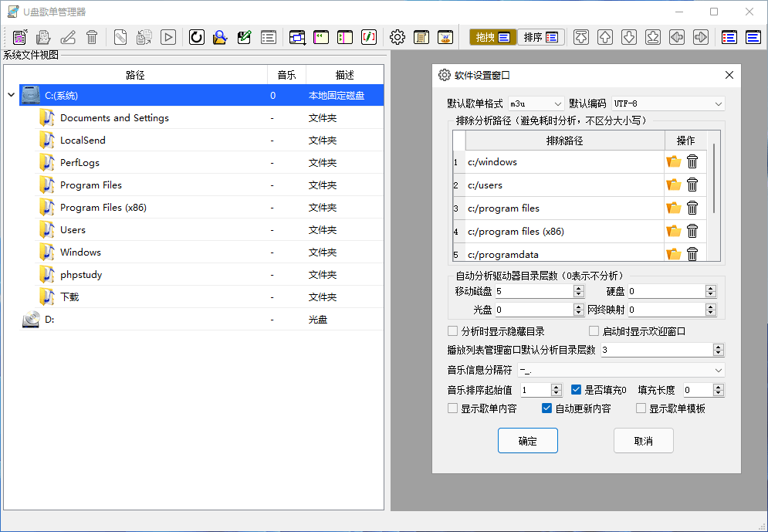Click the 确定 button

[527, 441]
